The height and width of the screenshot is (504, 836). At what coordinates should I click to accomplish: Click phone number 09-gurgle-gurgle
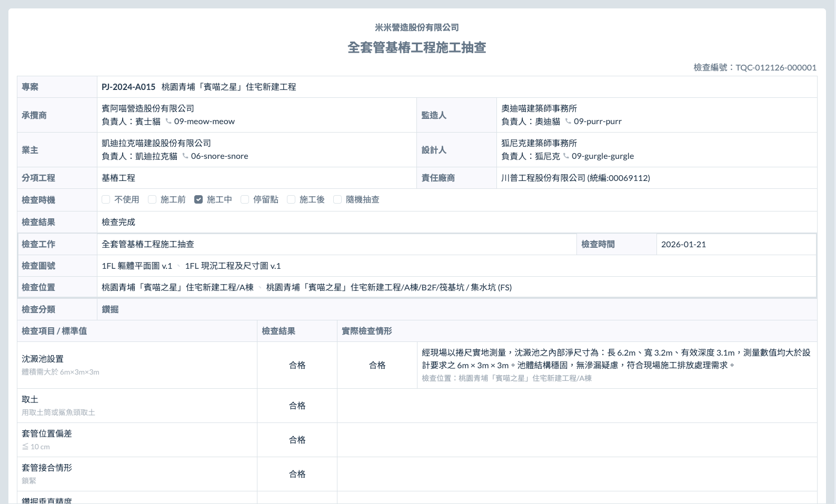coord(603,156)
